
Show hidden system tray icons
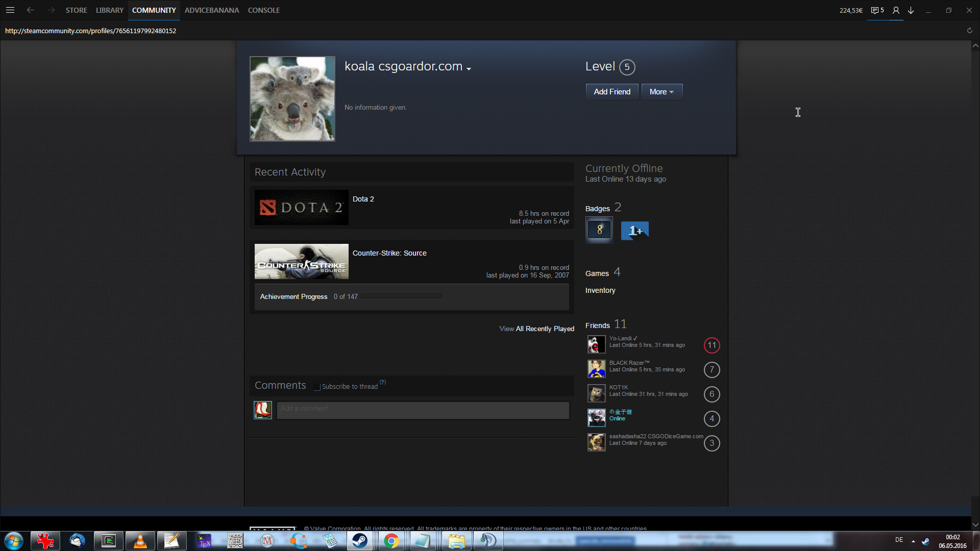click(x=913, y=541)
